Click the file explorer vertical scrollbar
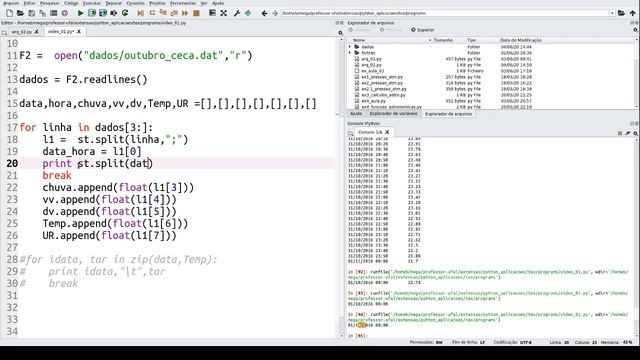640x360 pixels. [x=637, y=73]
